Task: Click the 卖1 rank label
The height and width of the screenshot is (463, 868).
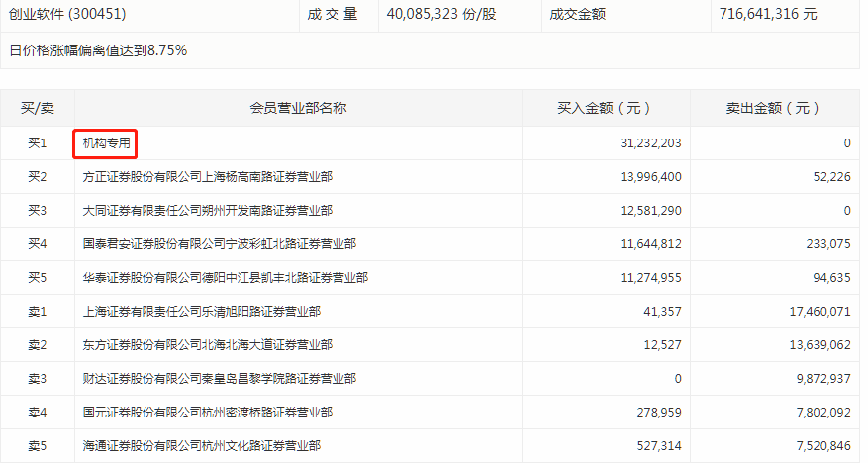Action: (x=37, y=312)
